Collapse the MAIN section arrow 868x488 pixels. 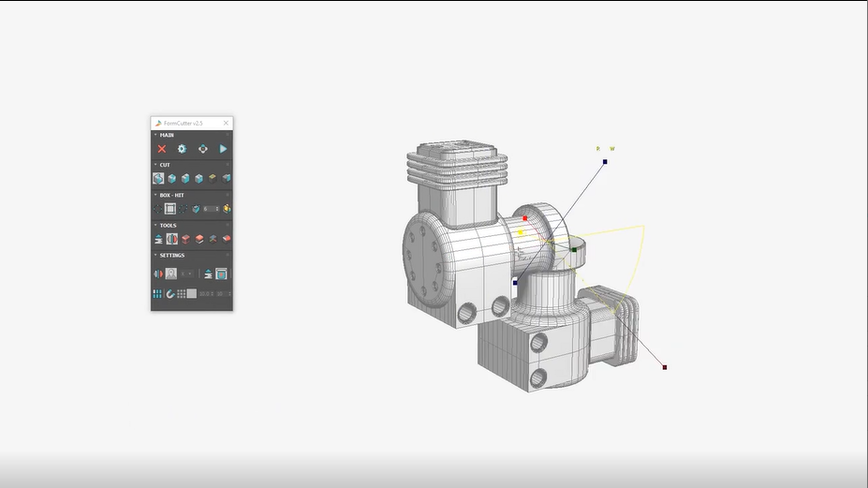(x=155, y=135)
